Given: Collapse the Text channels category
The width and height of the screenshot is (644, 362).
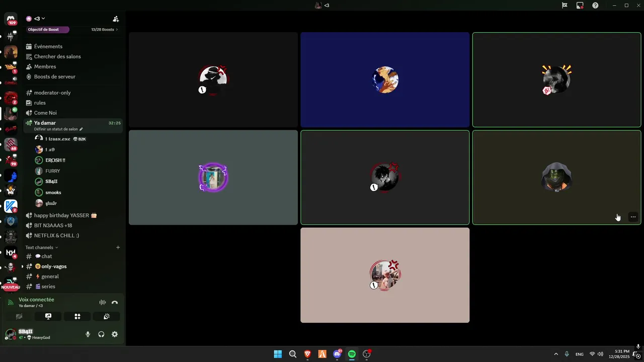Looking at the screenshot, I should 42,247.
